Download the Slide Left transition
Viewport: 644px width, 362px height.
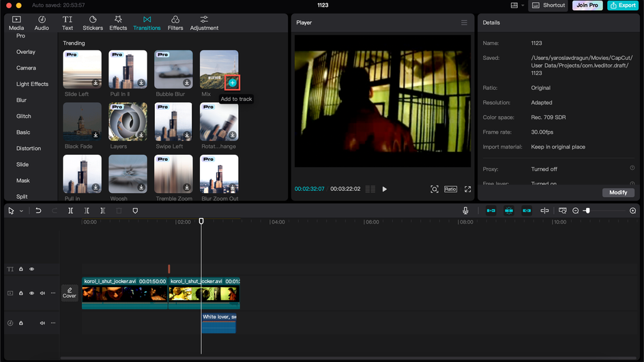pyautogui.click(x=96, y=83)
